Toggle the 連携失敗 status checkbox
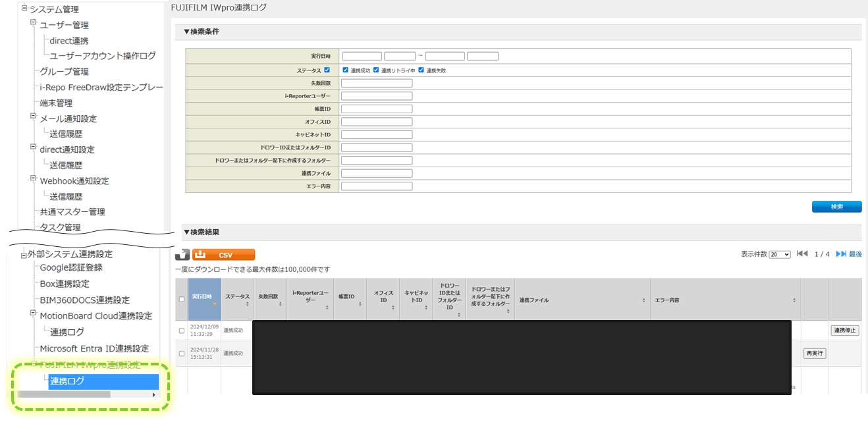This screenshot has width=868, height=422. point(421,70)
